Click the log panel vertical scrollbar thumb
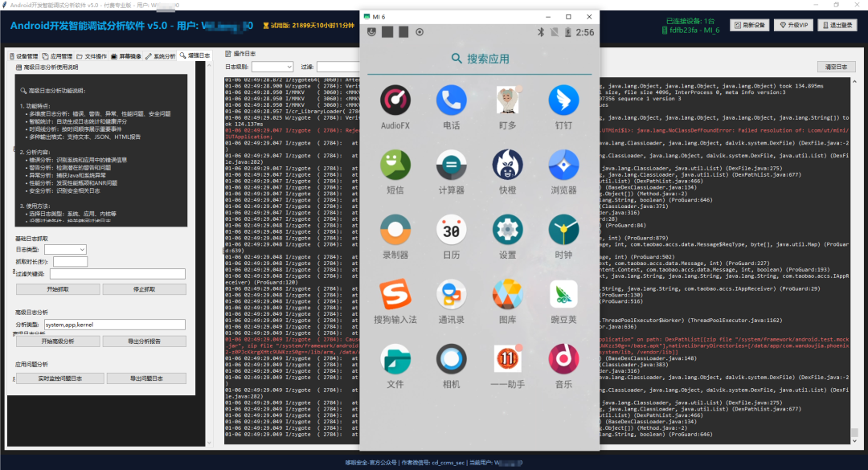Viewport: 868px width, 470px height. 854,433
